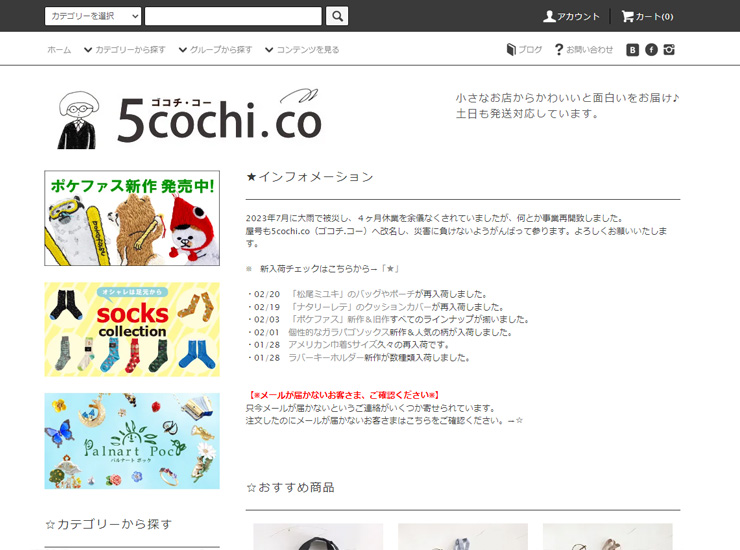Open the ポケファス新作 発売中 banner

coord(132,218)
